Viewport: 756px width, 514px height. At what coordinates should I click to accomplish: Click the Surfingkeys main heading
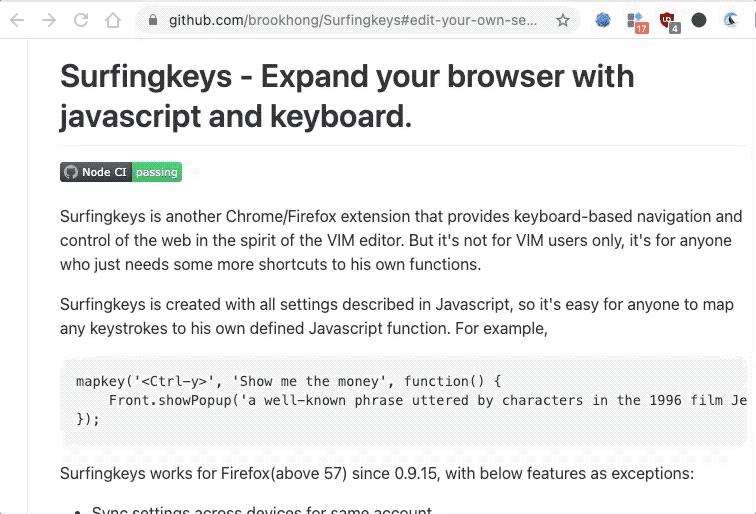click(347, 96)
